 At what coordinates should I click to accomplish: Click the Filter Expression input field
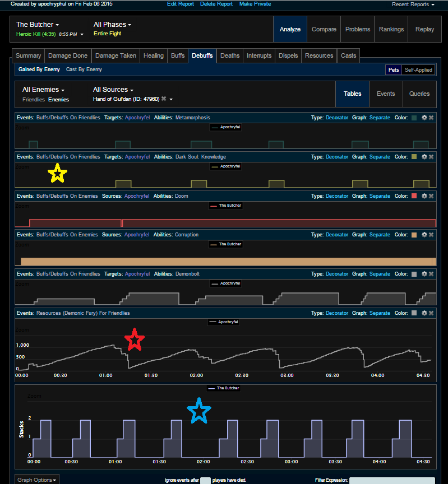coord(391,481)
